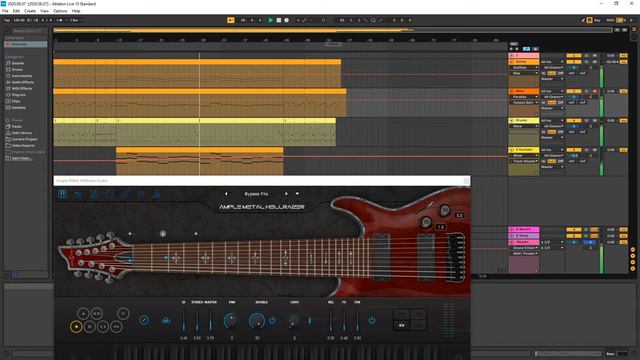Screen dimensions: 640x360
Task: Close the Ample Metal Hellrazer plugin window
Action: coord(466,181)
